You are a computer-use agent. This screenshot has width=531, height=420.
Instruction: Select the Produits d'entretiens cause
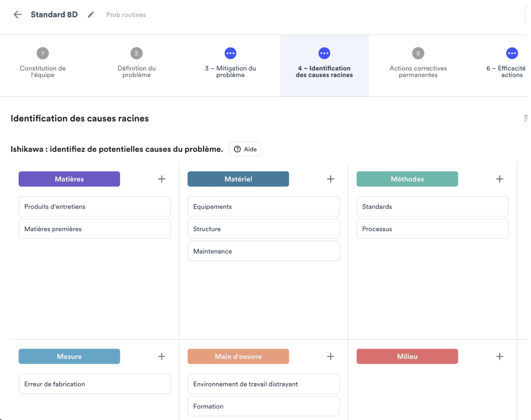point(94,206)
